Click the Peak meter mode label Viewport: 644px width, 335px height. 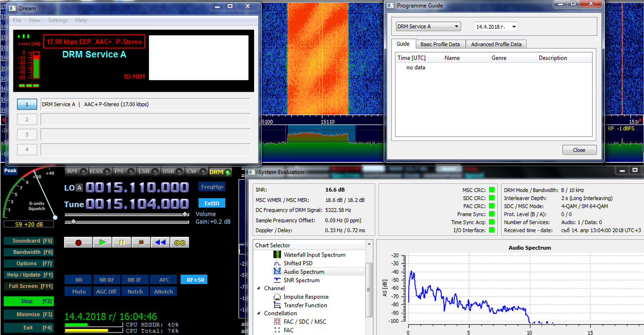[11, 171]
